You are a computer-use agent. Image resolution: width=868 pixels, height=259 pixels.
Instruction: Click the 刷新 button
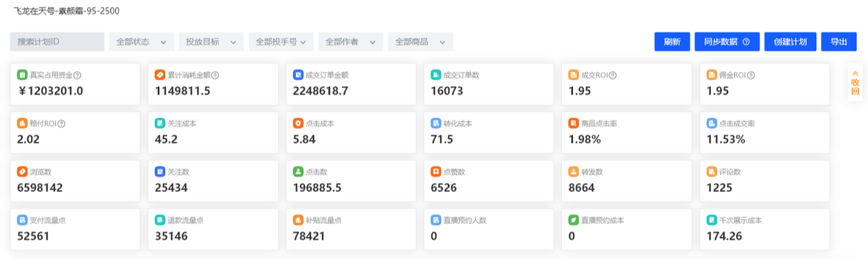click(672, 41)
